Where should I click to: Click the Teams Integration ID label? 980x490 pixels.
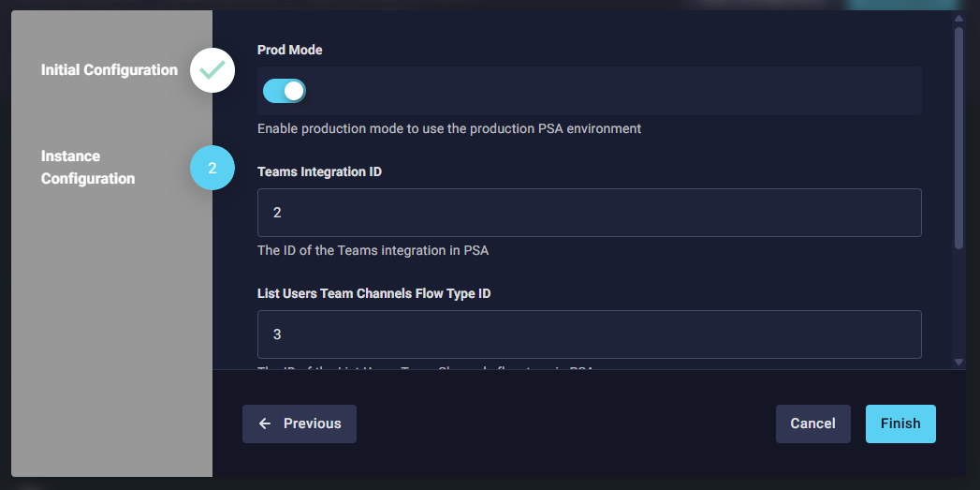pos(319,171)
